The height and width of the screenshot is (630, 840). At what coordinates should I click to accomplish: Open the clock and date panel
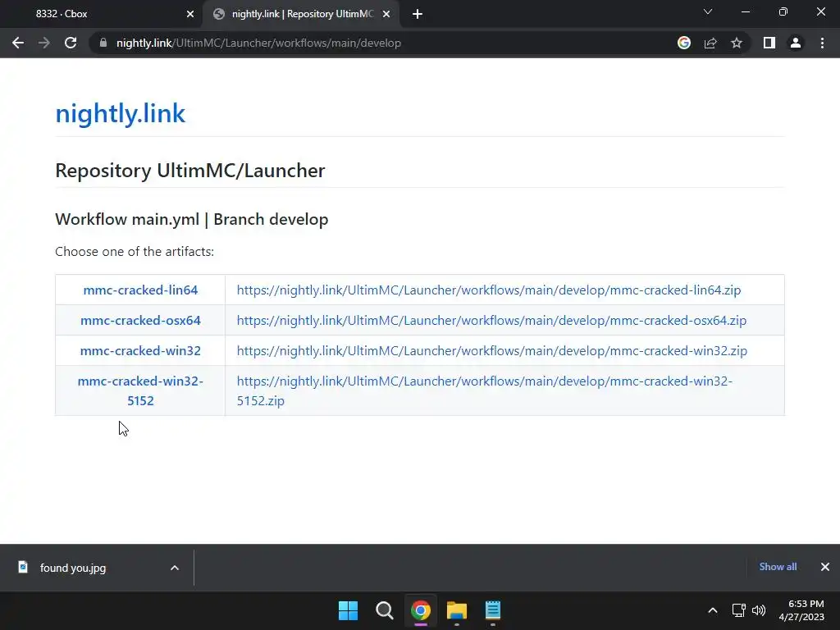(x=801, y=610)
